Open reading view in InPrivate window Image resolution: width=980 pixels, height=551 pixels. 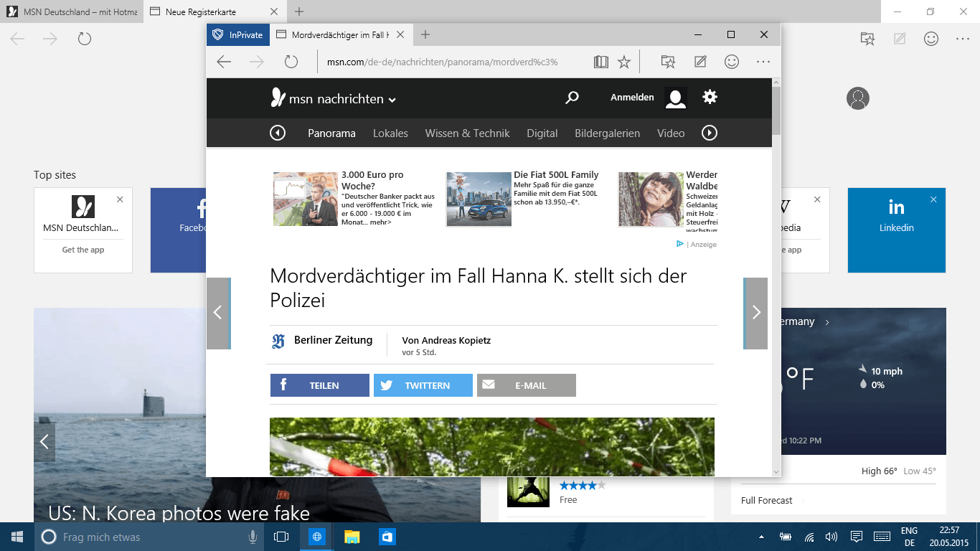point(601,62)
